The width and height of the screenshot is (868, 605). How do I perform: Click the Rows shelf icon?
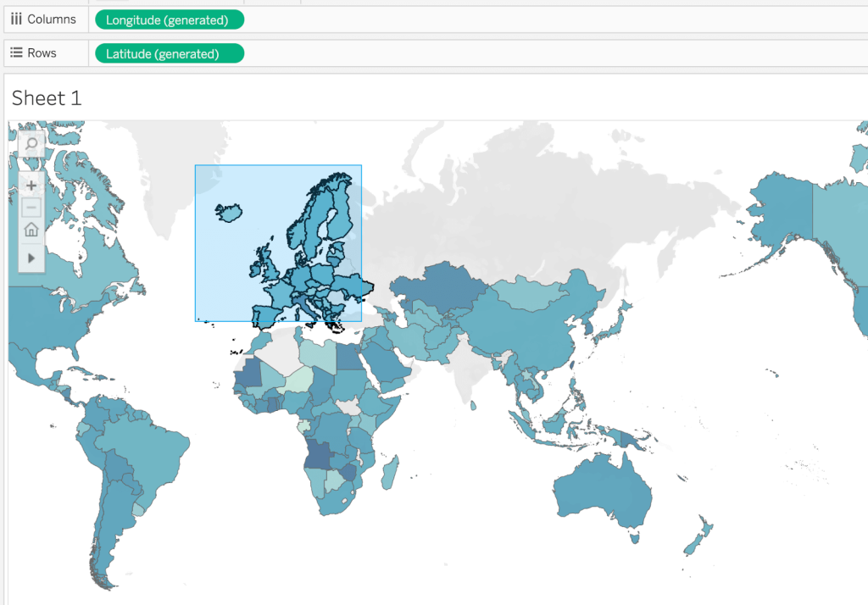17,53
